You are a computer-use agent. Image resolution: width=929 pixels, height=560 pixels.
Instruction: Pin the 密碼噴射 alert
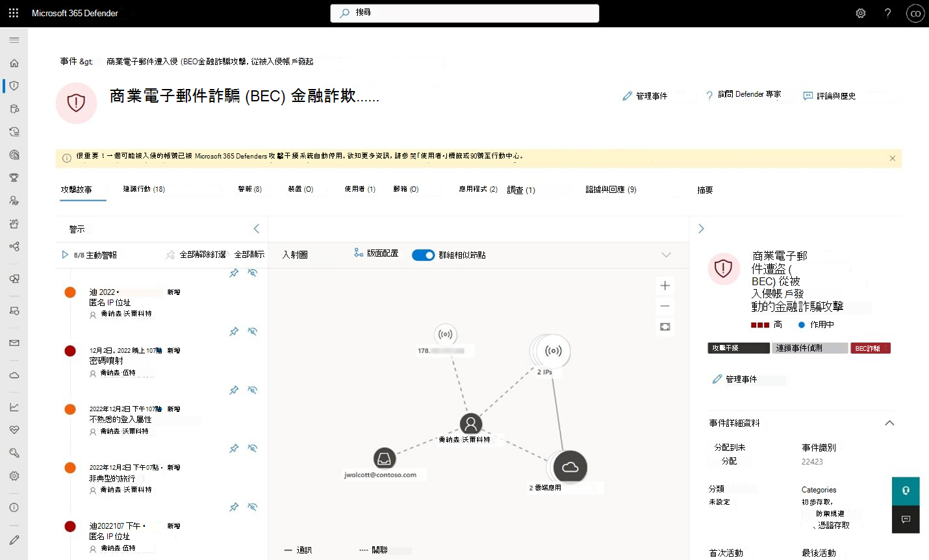point(234,331)
